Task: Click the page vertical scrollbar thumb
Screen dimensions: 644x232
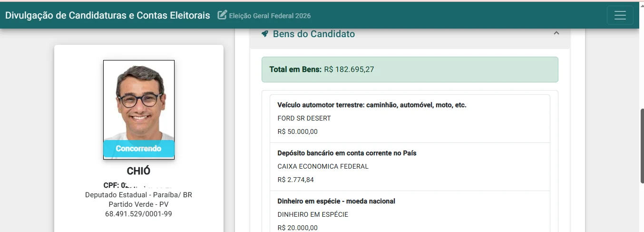Action: tap(642, 146)
